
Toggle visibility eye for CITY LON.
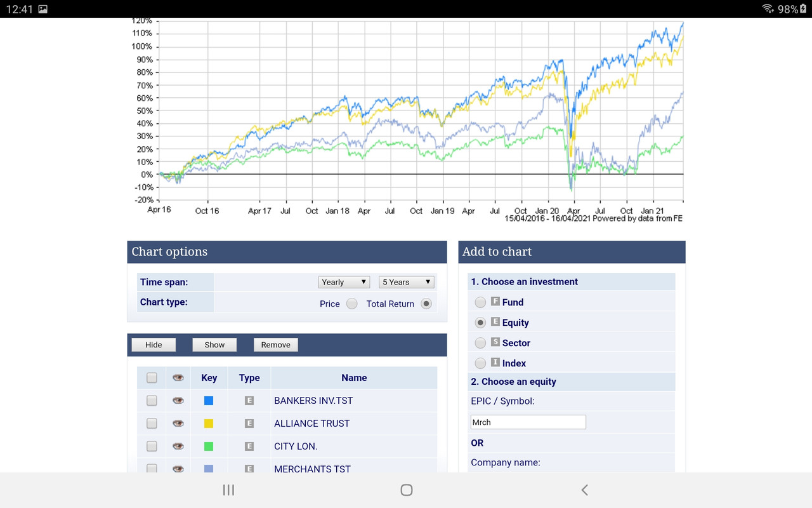click(178, 446)
